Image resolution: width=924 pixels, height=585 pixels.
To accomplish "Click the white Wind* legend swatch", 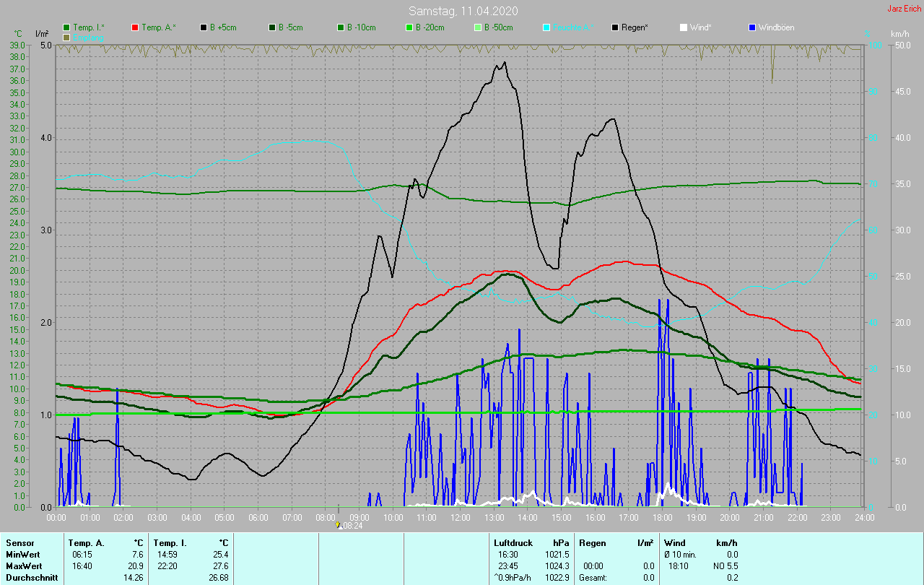I will tap(684, 27).
